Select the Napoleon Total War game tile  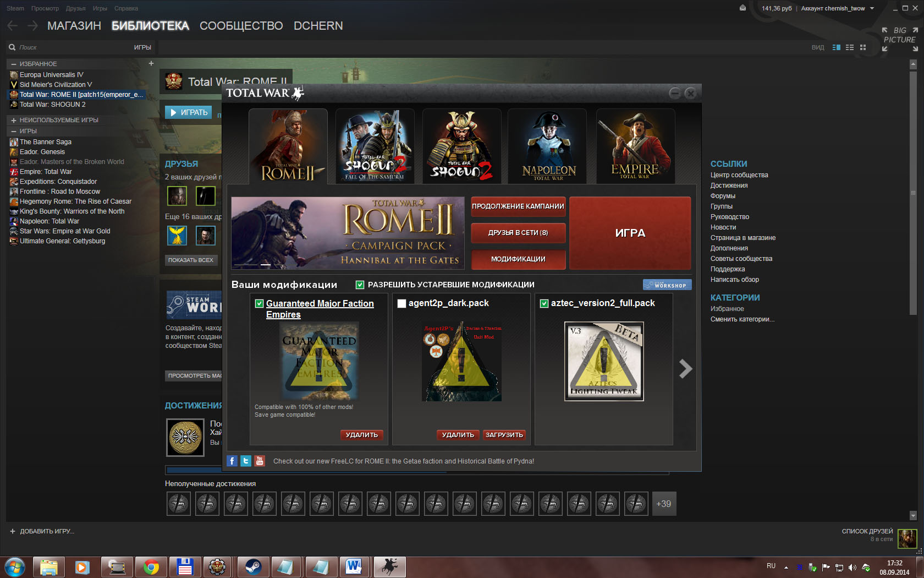548,146
